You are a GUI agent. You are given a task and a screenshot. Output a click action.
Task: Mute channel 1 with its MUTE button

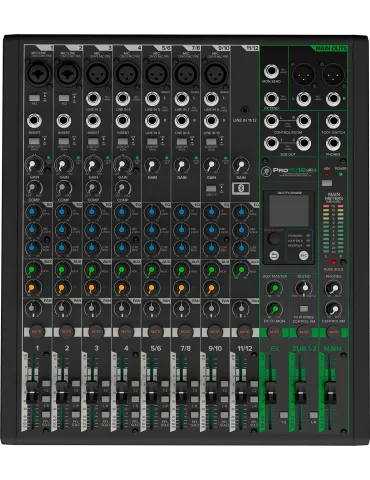click(37, 332)
